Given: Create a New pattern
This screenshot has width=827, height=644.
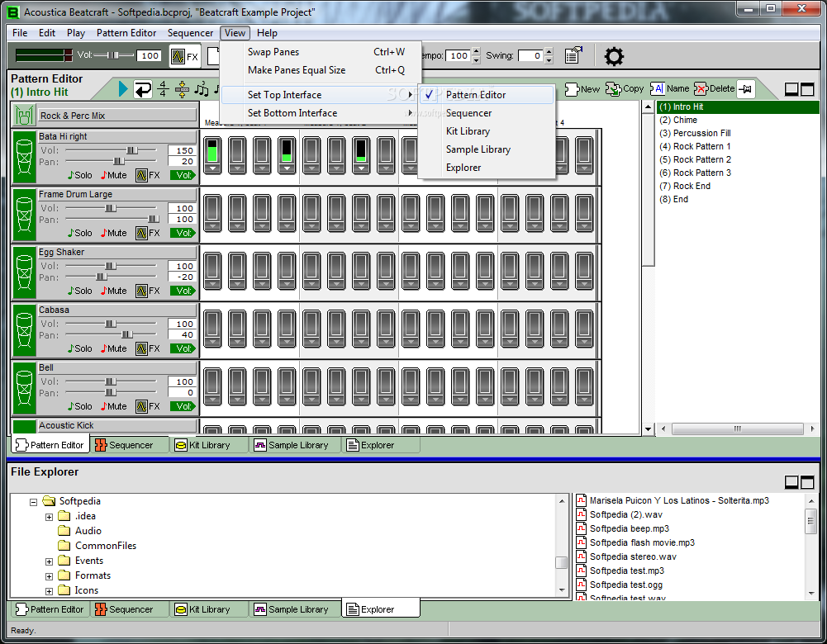Looking at the screenshot, I should pos(582,89).
